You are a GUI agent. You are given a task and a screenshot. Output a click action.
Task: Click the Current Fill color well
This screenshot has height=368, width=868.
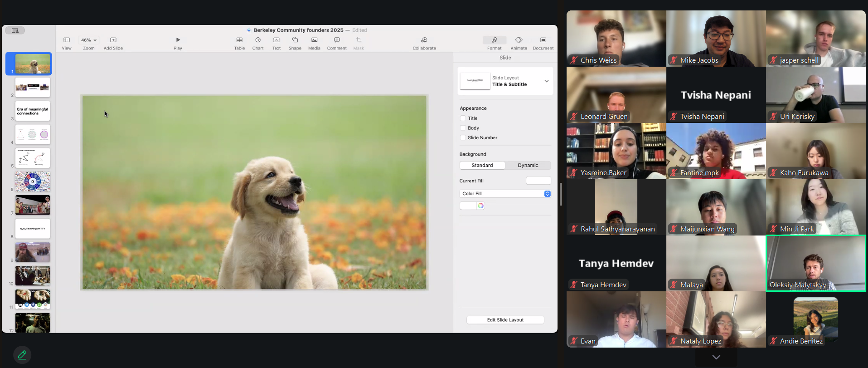click(x=538, y=181)
